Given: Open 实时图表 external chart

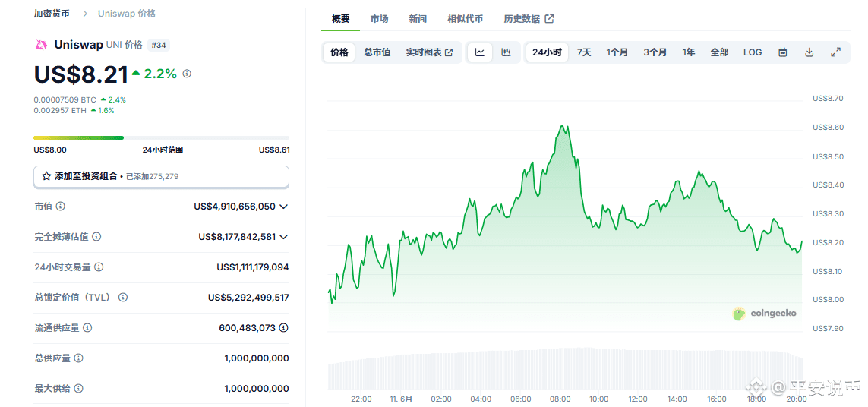Looking at the screenshot, I should point(429,52).
